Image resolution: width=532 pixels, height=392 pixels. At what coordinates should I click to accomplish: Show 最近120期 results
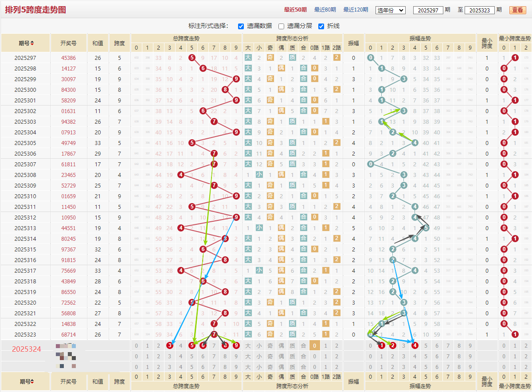click(x=356, y=10)
